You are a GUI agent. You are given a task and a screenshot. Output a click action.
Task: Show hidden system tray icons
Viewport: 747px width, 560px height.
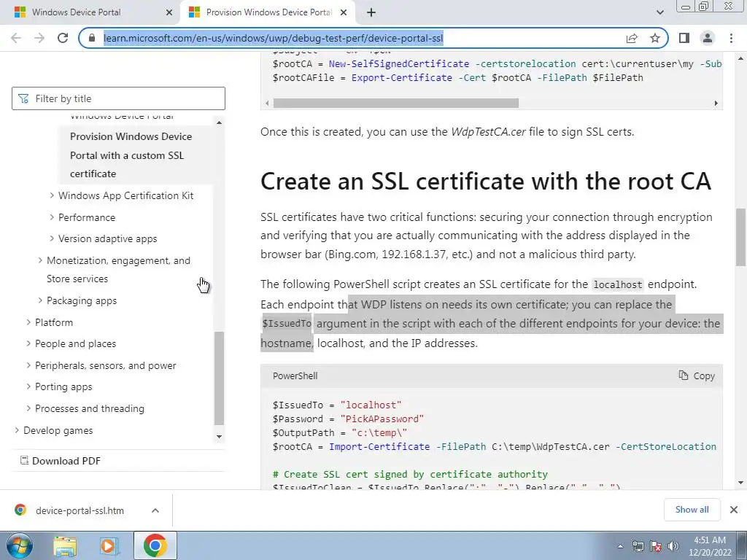[x=620, y=546]
